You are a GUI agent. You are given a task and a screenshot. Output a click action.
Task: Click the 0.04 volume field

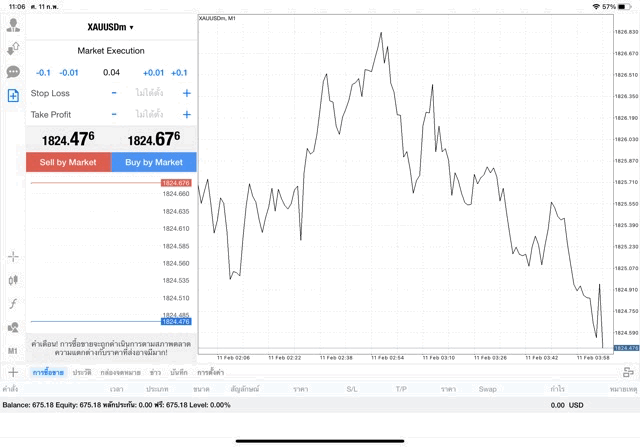[111, 72]
